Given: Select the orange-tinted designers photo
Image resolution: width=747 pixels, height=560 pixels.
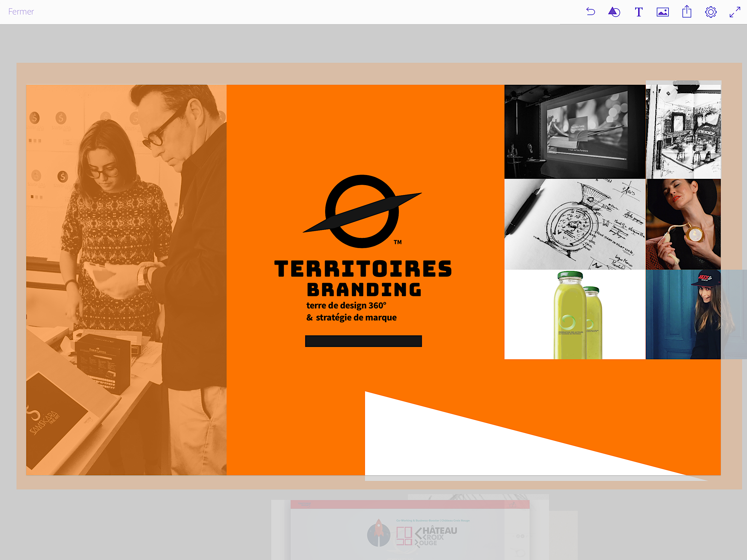Looking at the screenshot, I should click(126, 280).
